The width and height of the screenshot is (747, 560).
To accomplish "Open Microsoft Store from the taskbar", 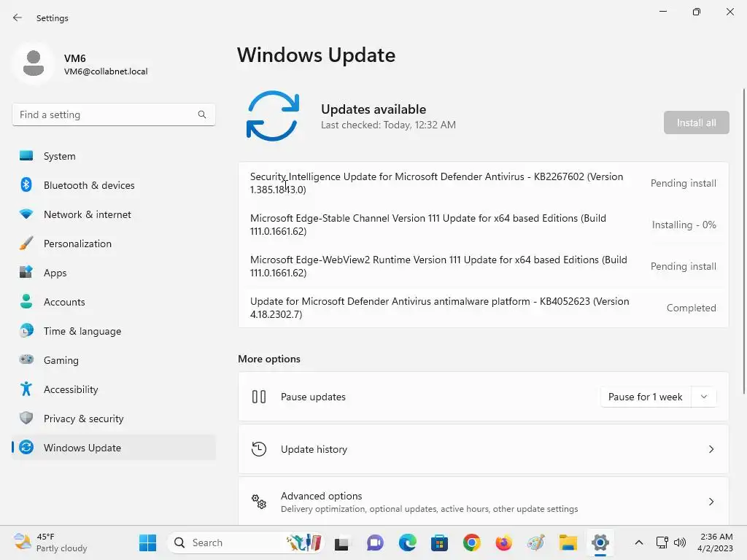I will click(439, 542).
